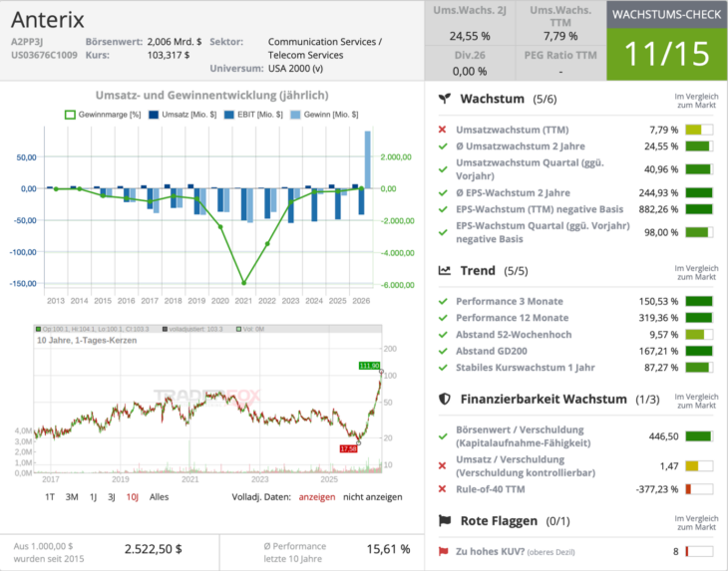728x571 pixels.
Task: Show the Alles chart range
Action: coord(159,497)
